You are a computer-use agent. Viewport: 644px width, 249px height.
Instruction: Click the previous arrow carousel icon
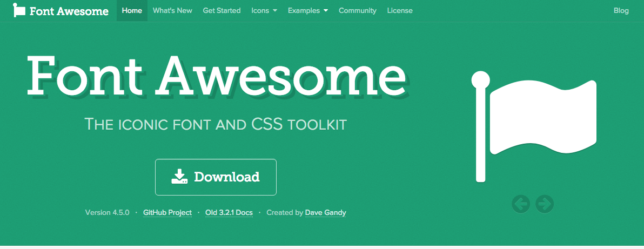click(521, 204)
